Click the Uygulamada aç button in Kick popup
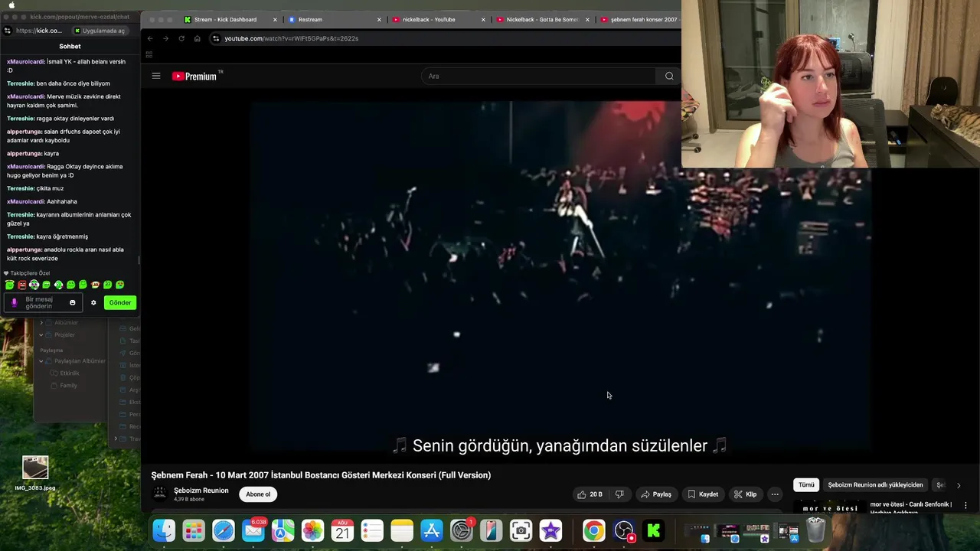This screenshot has width=980, height=551. tap(100, 31)
